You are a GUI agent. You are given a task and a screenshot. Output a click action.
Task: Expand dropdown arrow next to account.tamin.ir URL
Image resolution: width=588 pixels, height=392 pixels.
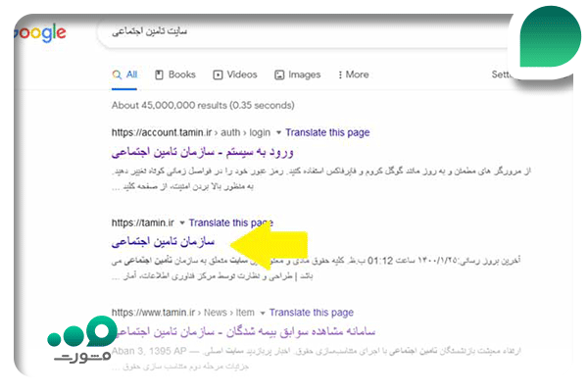click(278, 132)
